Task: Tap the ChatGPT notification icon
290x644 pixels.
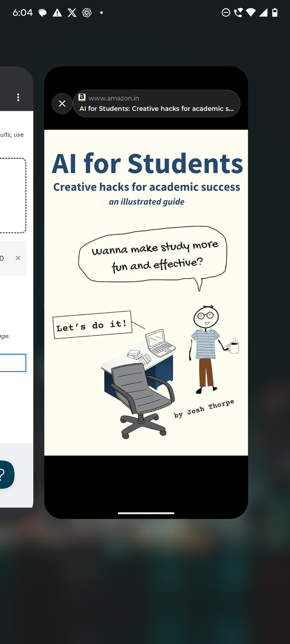Action: [87, 13]
